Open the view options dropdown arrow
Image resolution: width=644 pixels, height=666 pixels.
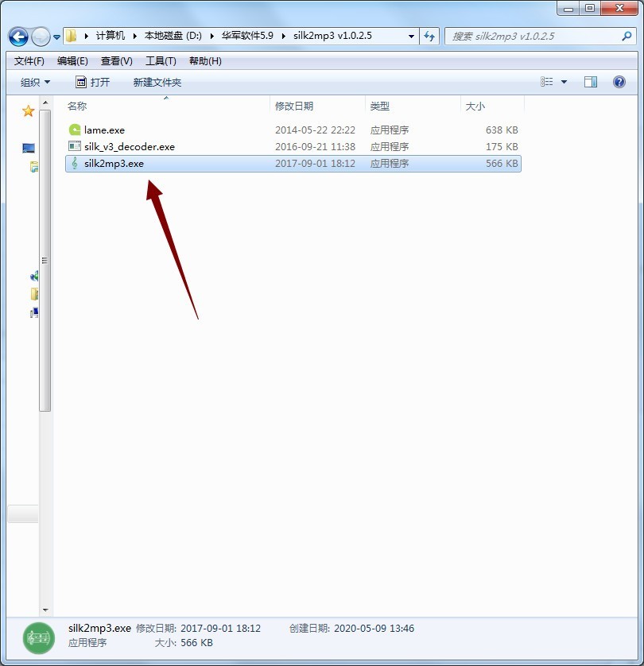tap(564, 82)
